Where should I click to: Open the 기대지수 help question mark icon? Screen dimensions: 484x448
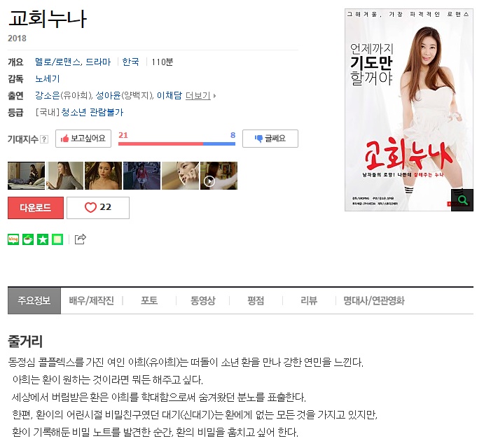point(44,139)
